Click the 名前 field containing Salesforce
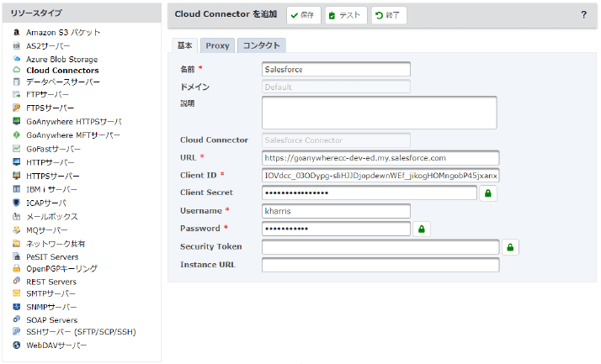This screenshot has height=364, width=601. (336, 69)
